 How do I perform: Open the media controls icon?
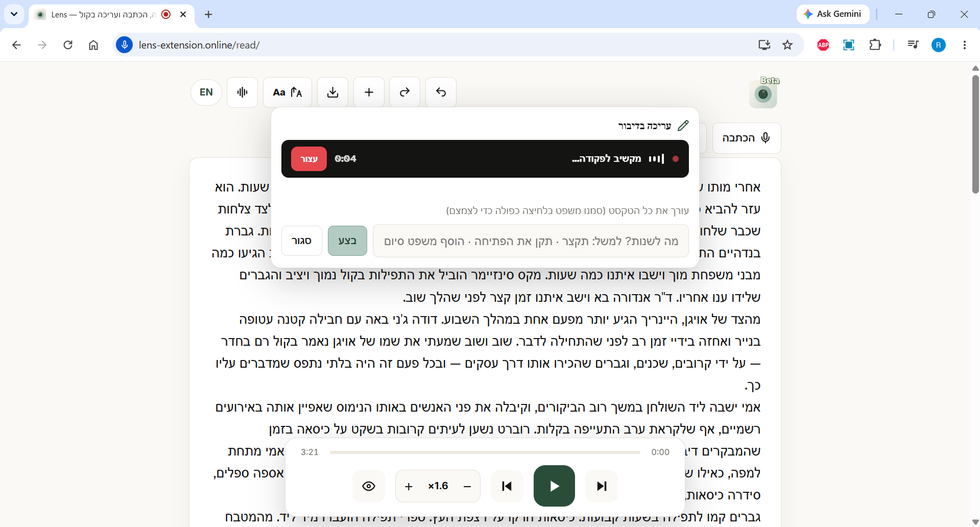pos(913,45)
